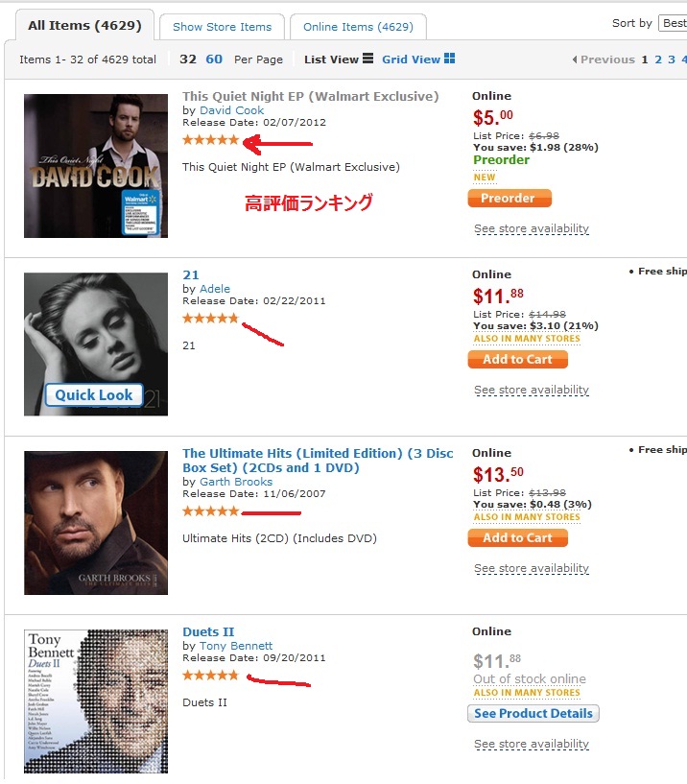Viewport: 687px width, 784px height.
Task: Click the Duets II star rating
Action: [210, 676]
